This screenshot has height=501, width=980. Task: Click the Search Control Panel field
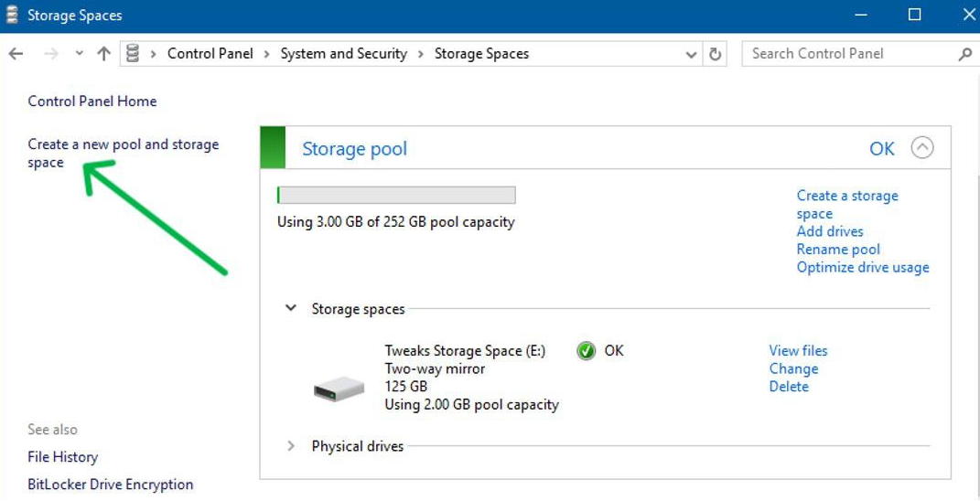point(851,54)
